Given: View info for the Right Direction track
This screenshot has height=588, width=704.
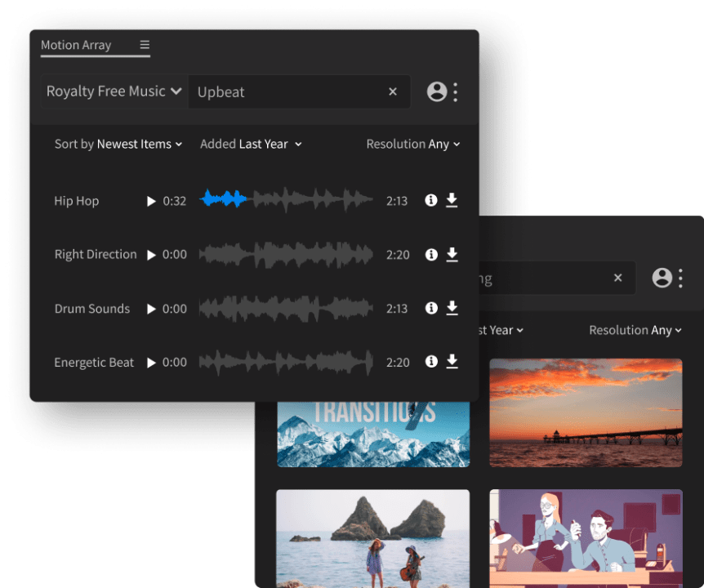Looking at the screenshot, I should pos(431,254).
